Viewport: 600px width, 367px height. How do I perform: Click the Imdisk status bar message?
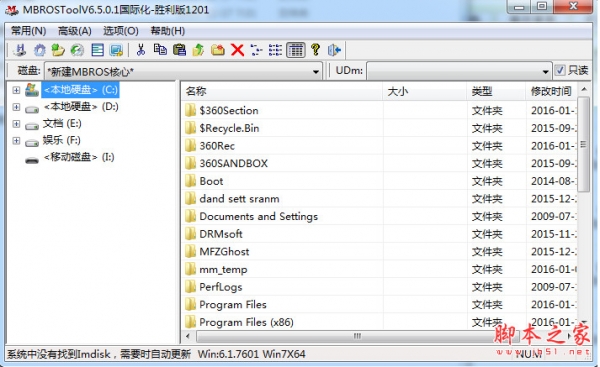coord(99,354)
